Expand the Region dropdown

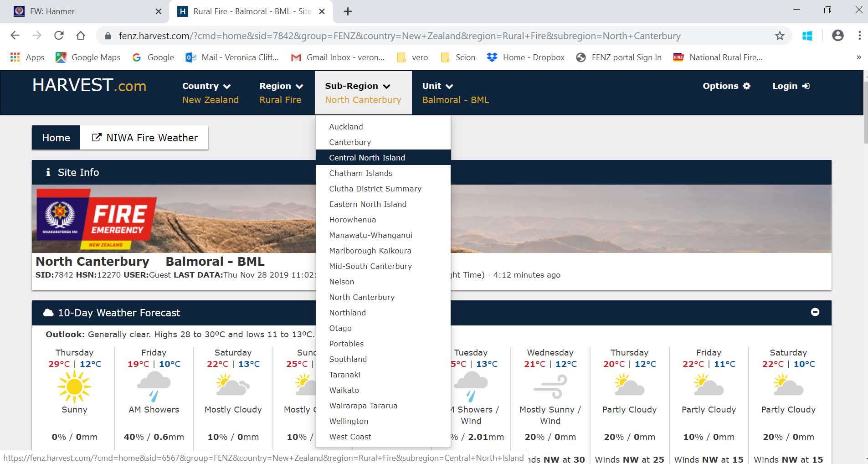pos(281,86)
